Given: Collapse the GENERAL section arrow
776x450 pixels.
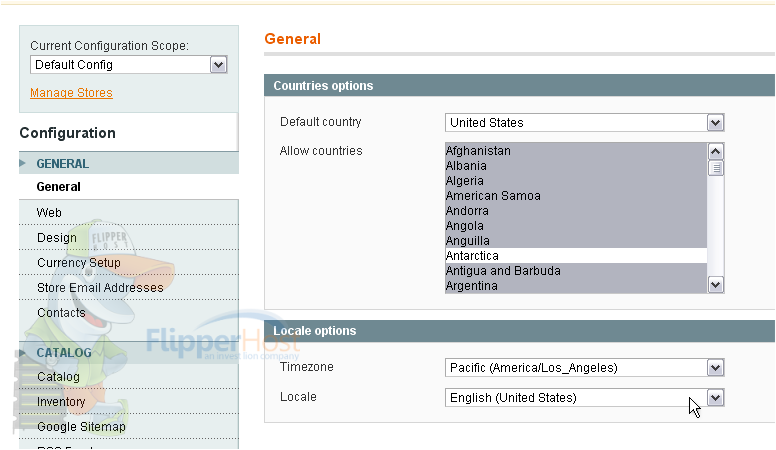Looking at the screenshot, I should pyautogui.click(x=22, y=163).
